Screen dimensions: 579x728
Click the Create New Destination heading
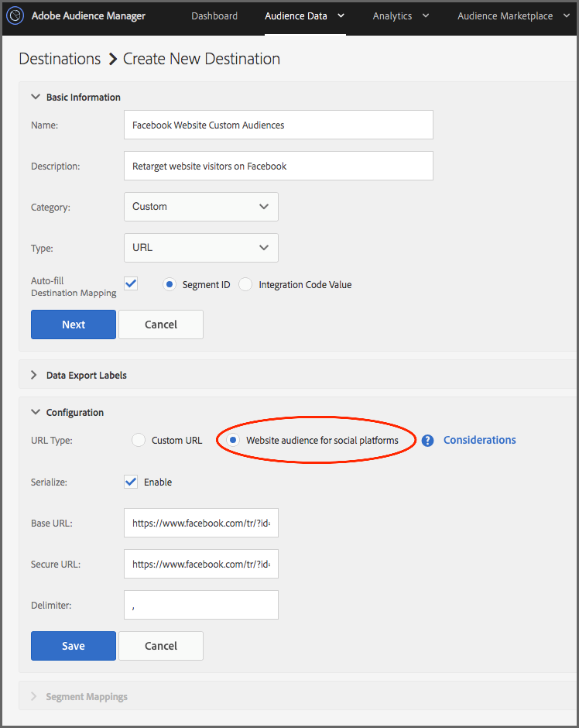pyautogui.click(x=201, y=59)
